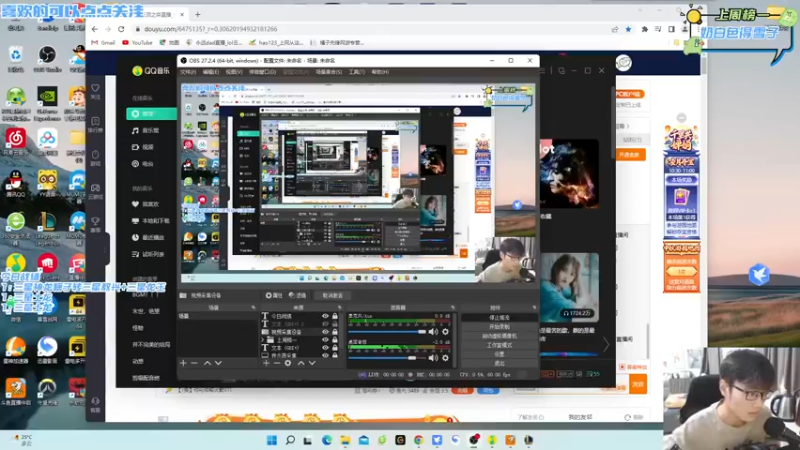Toggle visibility of 视频采集设备 source in list
This screenshot has width=800, height=450.
(x=325, y=332)
